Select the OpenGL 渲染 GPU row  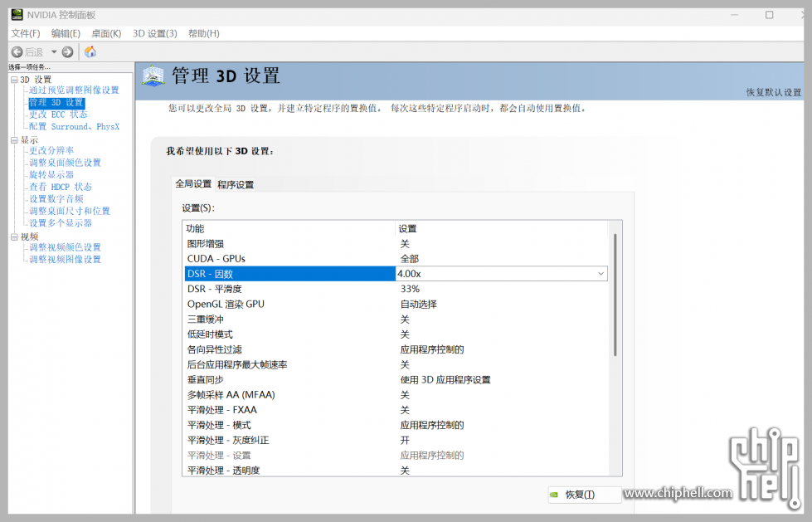click(x=396, y=305)
